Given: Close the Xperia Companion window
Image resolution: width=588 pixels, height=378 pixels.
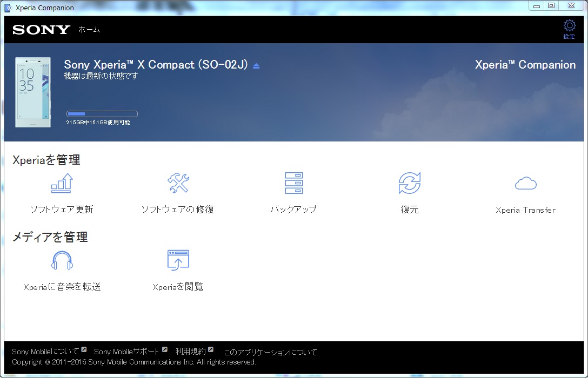Looking at the screenshot, I should [x=571, y=5].
